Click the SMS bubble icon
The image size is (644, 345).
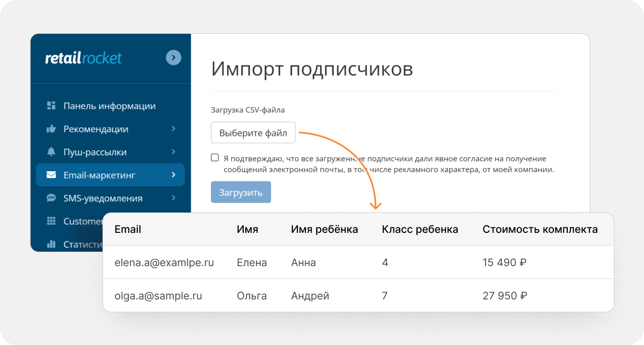(52, 198)
